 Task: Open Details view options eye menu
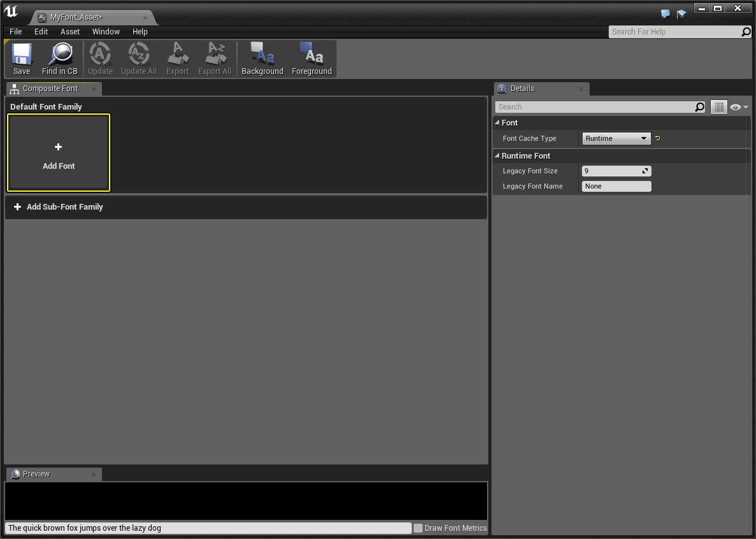click(x=739, y=107)
